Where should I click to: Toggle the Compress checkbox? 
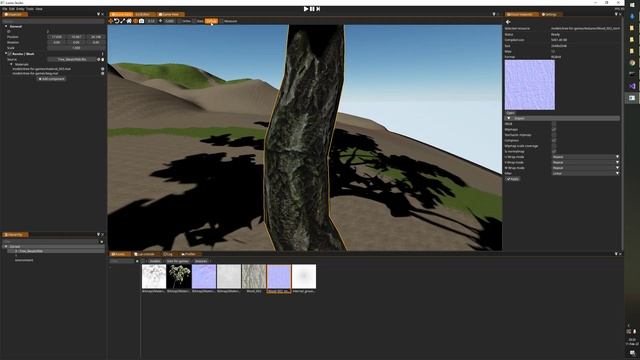554,140
